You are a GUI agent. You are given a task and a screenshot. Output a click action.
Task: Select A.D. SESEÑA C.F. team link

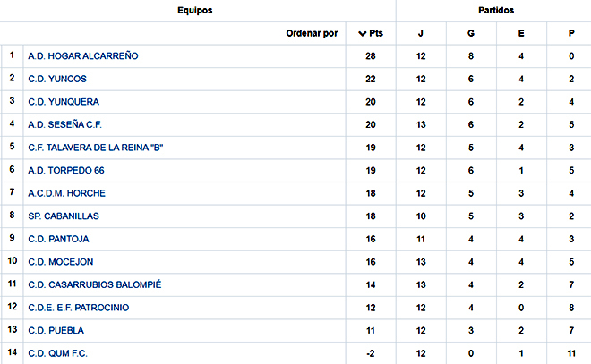pyautogui.click(x=64, y=124)
